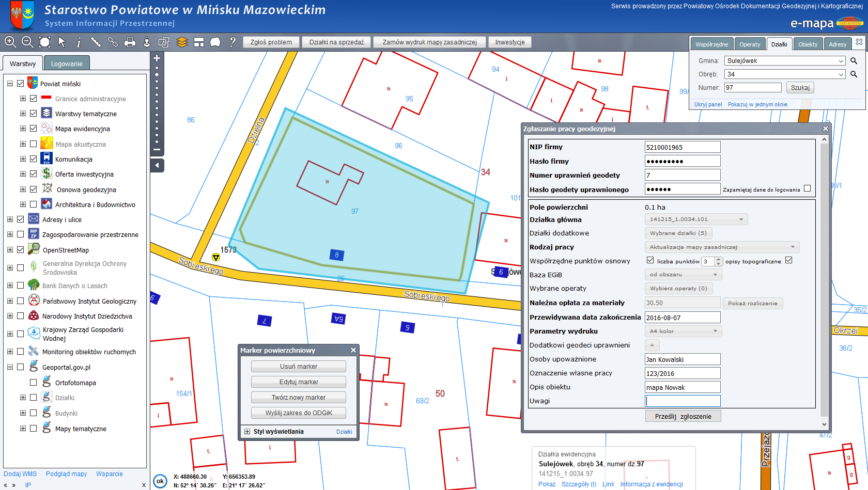Toggle opisy topograficzne checkbox

pos(789,260)
